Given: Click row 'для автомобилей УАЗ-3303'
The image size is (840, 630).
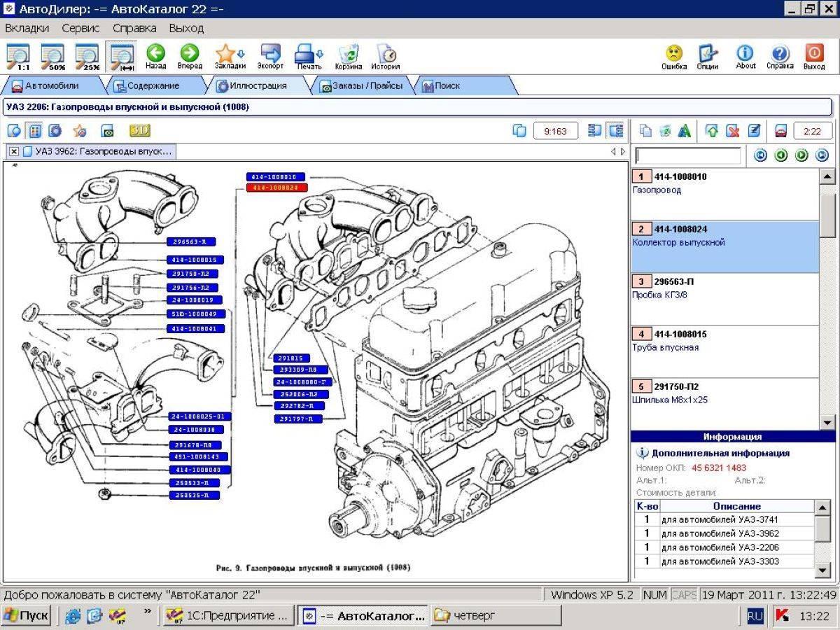Looking at the screenshot, I should [x=724, y=561].
